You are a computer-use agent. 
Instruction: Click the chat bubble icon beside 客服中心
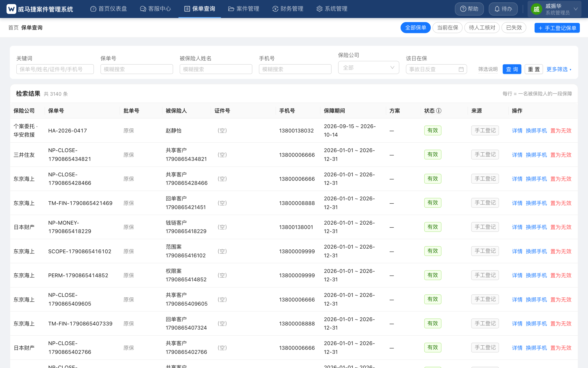point(143,9)
